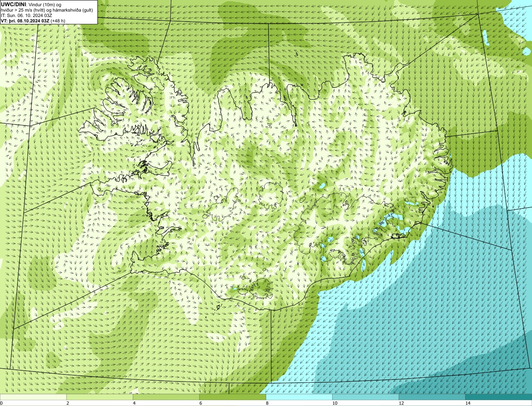Click the darkest teal legend segment above 14
532x406 pixels.
coord(499,397)
